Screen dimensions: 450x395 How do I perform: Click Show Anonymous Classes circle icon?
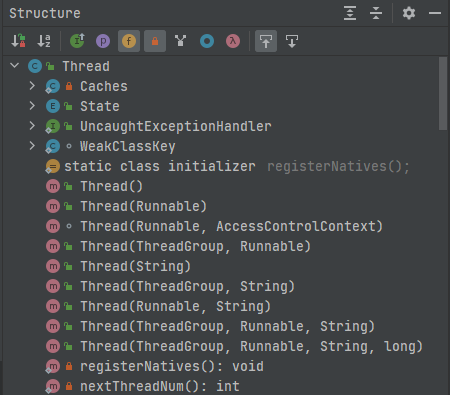207,41
